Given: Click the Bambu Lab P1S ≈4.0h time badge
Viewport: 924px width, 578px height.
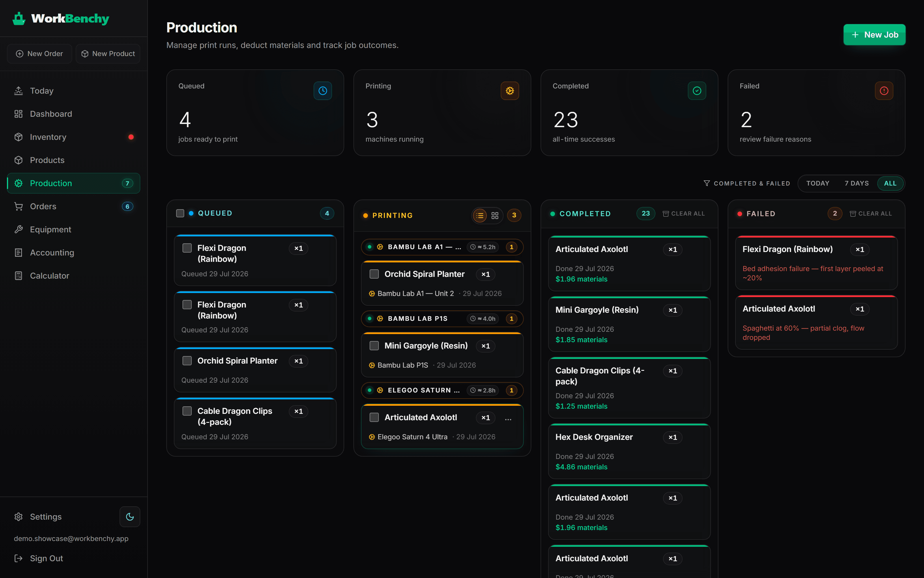Looking at the screenshot, I should coord(483,319).
